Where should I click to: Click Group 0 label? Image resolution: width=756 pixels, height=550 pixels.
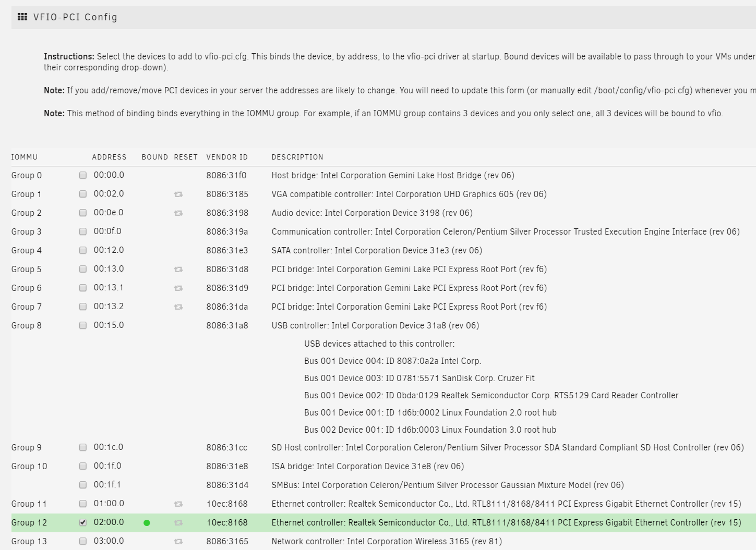coord(27,176)
